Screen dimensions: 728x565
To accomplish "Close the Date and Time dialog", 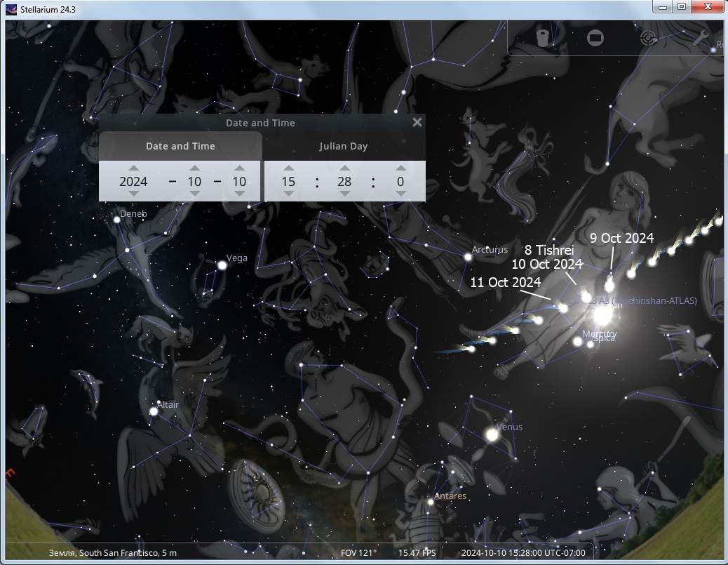I will pos(417,122).
